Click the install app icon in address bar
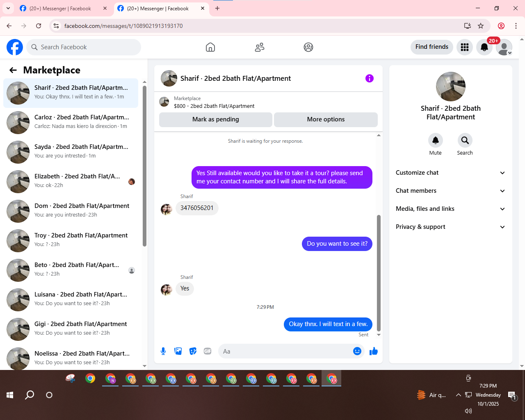The height and width of the screenshot is (420, 525). pyautogui.click(x=467, y=26)
